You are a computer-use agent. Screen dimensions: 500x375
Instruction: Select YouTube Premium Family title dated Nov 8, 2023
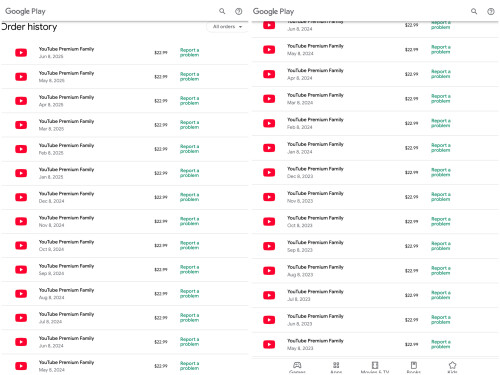tap(315, 193)
